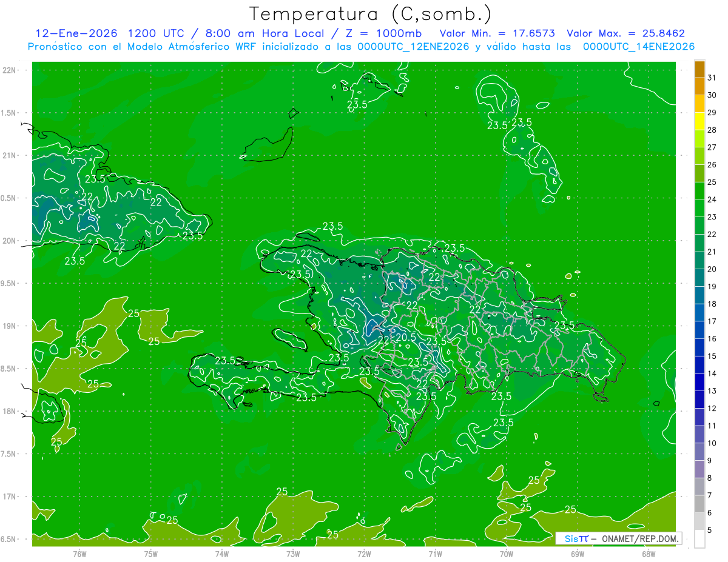Click the '31' value on the color scale
The image size is (728, 562).
pos(712,78)
